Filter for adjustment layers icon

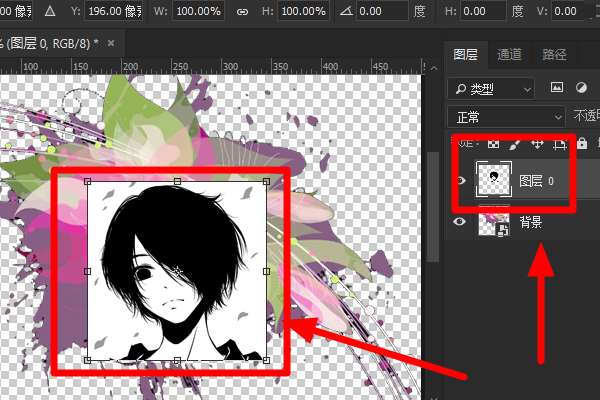(x=581, y=88)
